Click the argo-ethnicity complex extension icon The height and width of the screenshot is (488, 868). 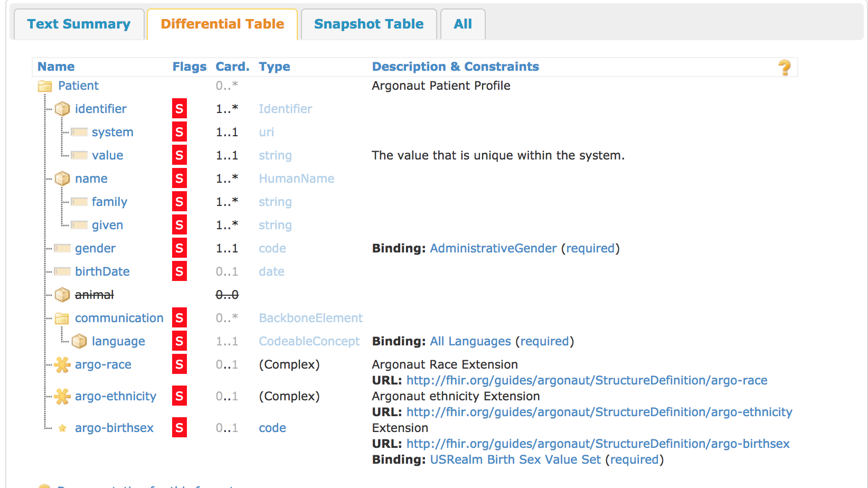pyautogui.click(x=62, y=396)
